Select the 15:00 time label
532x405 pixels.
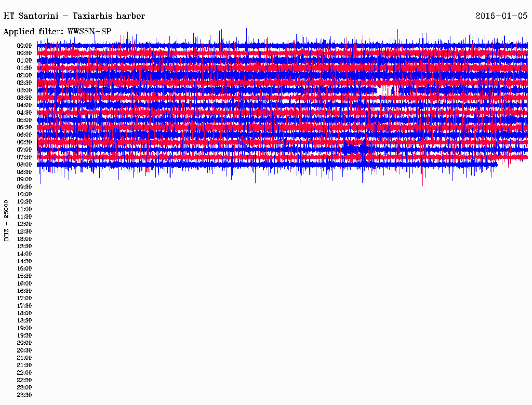[x=24, y=268]
